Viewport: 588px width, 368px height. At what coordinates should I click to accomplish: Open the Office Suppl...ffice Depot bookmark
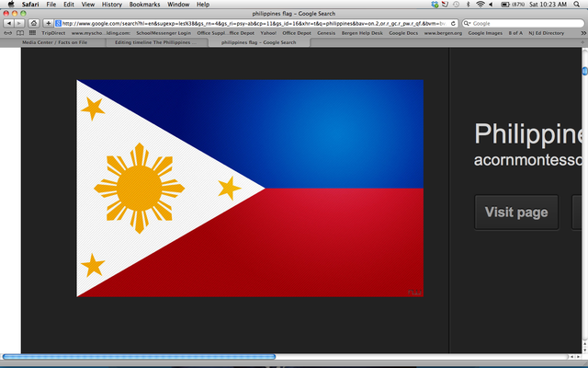point(226,33)
